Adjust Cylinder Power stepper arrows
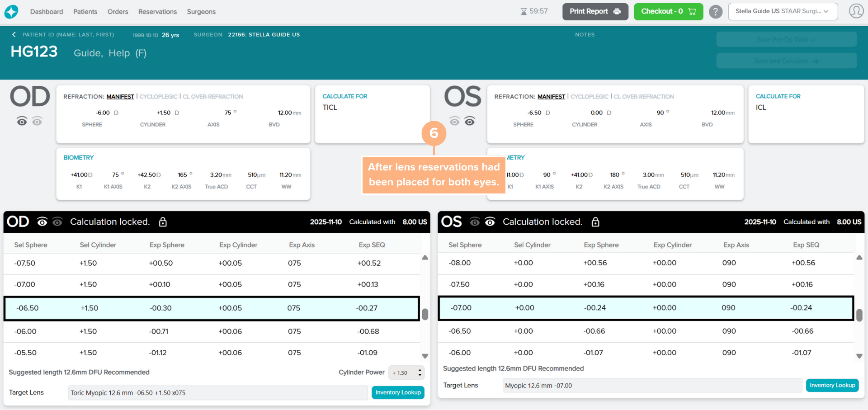 click(x=420, y=372)
